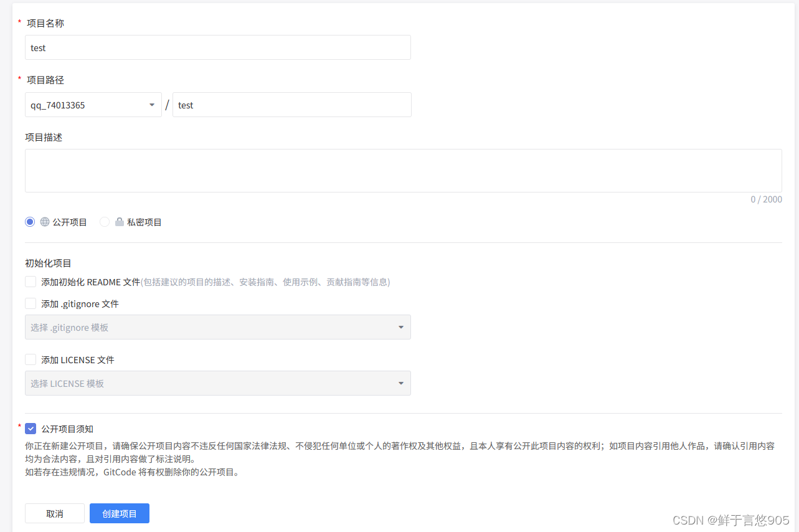
Task: Click the 取消 button
Action: (55, 513)
